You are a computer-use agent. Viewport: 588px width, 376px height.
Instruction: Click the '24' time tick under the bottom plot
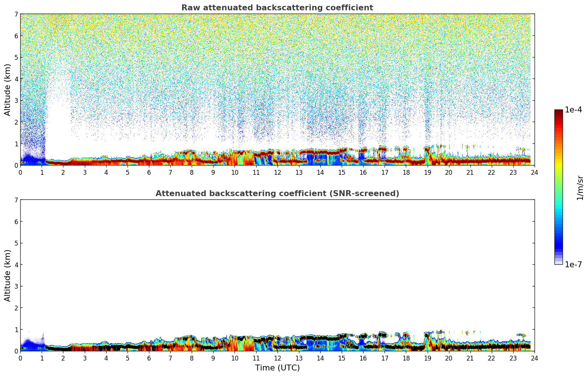click(x=535, y=358)
